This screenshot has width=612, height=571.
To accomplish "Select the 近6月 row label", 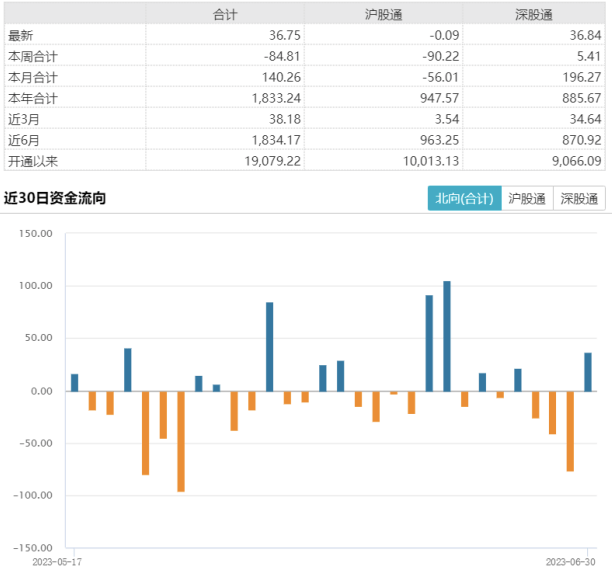I will [x=24, y=140].
